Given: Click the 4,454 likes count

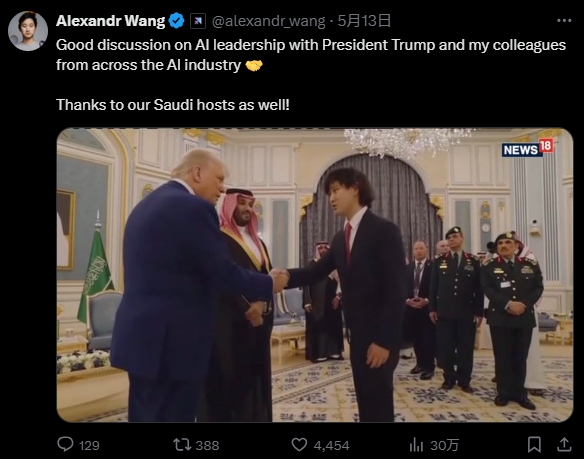Looking at the screenshot, I should pyautogui.click(x=331, y=445).
